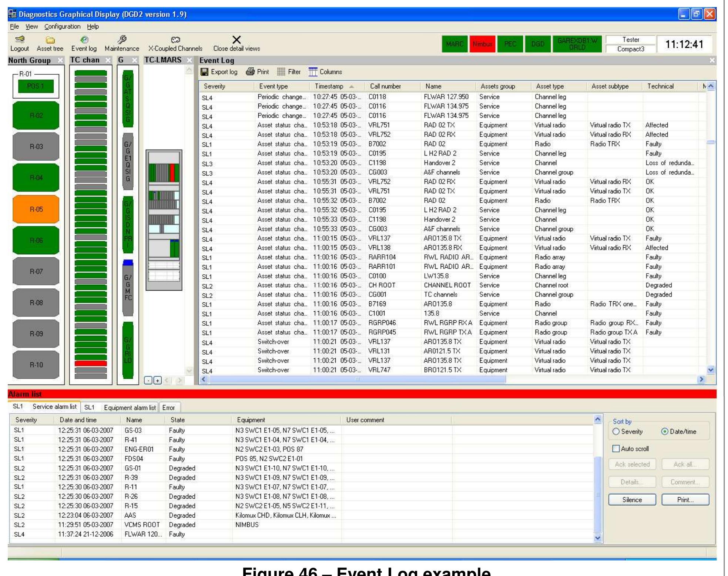Open Maintenance via the key icon
The height and width of the screenshot is (576, 728).
[x=122, y=44]
